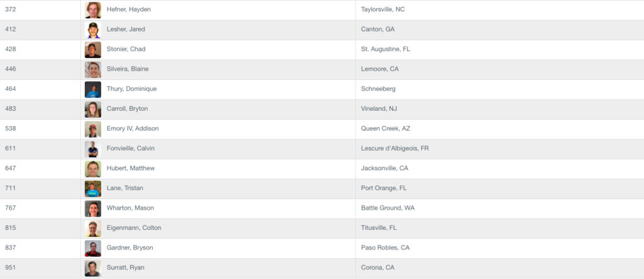The image size is (644, 279).
Task: Click Addison Emory IV's avatar
Action: (93, 129)
